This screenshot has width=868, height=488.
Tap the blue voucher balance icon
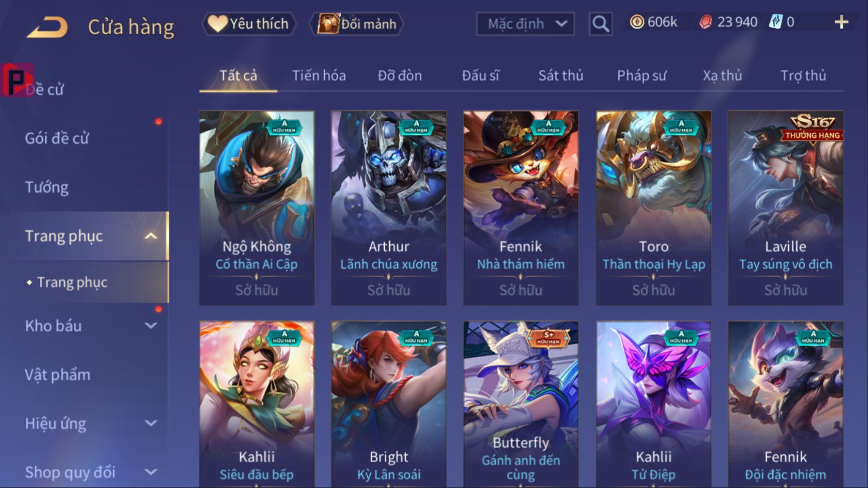pos(776,22)
